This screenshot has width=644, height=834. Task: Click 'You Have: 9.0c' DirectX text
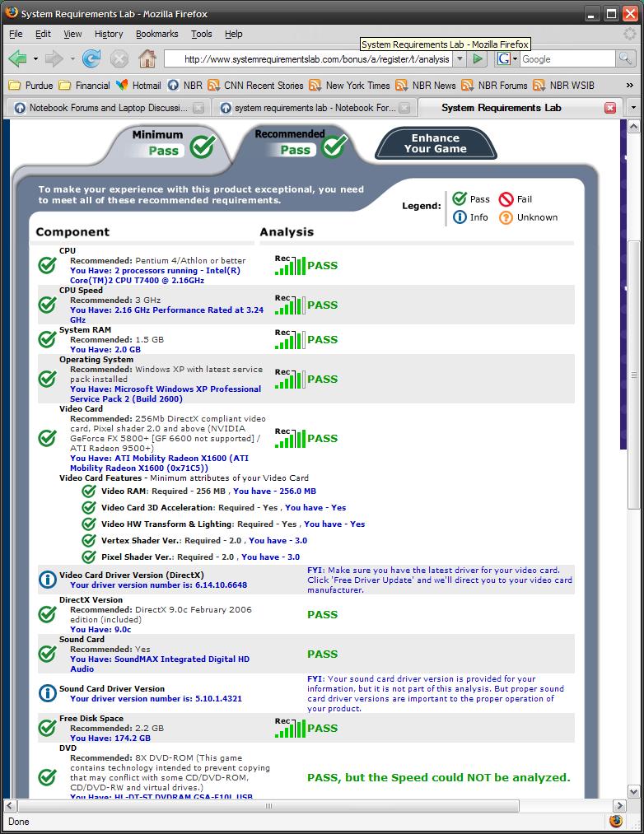(100, 629)
